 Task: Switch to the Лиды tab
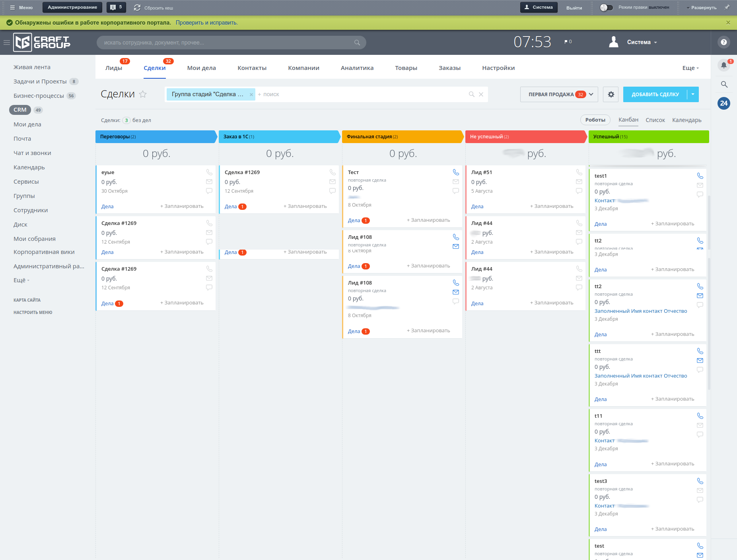pyautogui.click(x=114, y=68)
